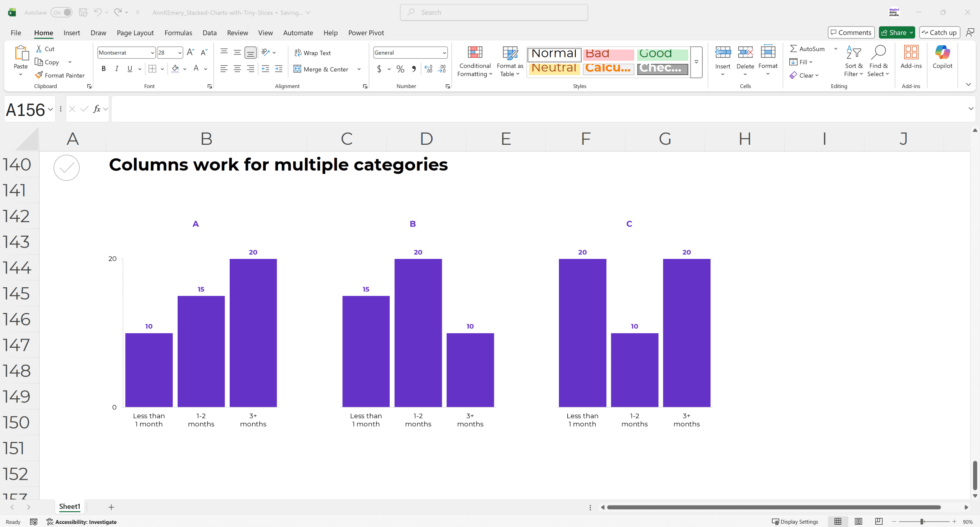Toggle italic formatting
The width and height of the screenshot is (980, 527).
click(117, 69)
